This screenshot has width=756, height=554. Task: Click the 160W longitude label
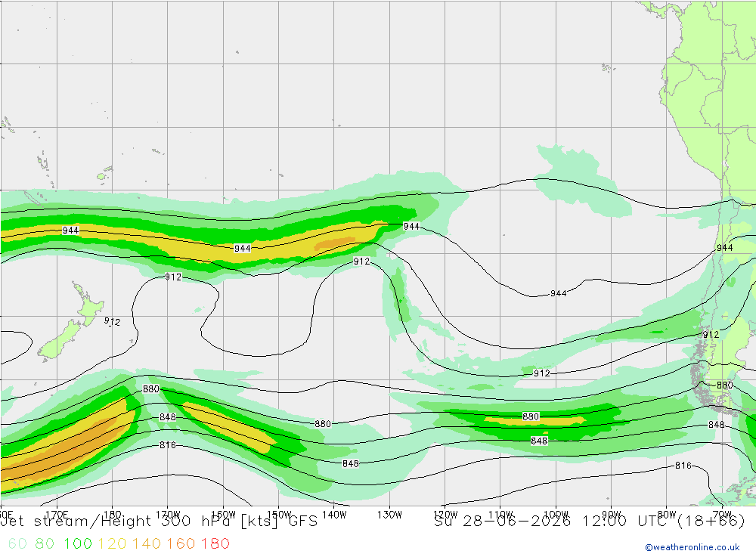coord(223,515)
